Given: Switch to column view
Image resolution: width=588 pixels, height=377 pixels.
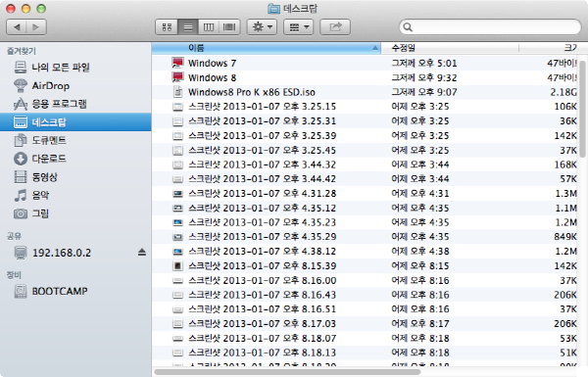Looking at the screenshot, I should 209,27.
